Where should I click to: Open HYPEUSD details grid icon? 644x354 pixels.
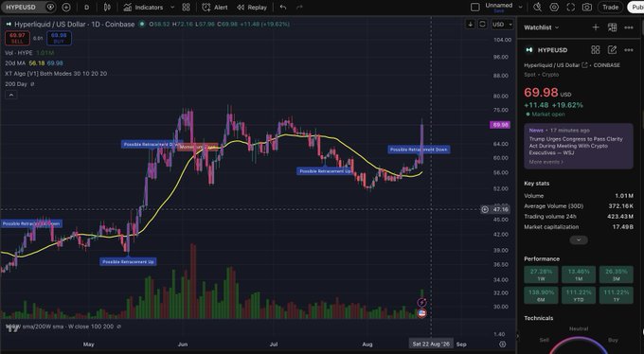click(x=596, y=49)
